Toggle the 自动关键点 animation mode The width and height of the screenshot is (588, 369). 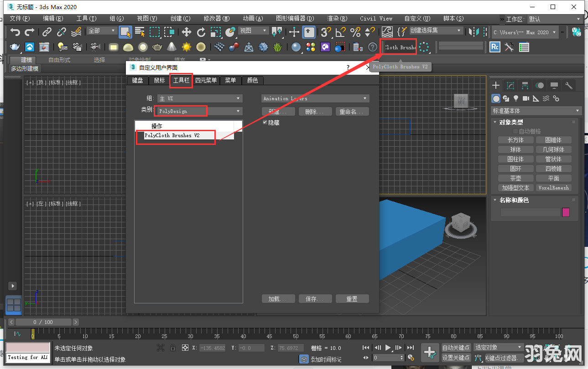coord(456,347)
